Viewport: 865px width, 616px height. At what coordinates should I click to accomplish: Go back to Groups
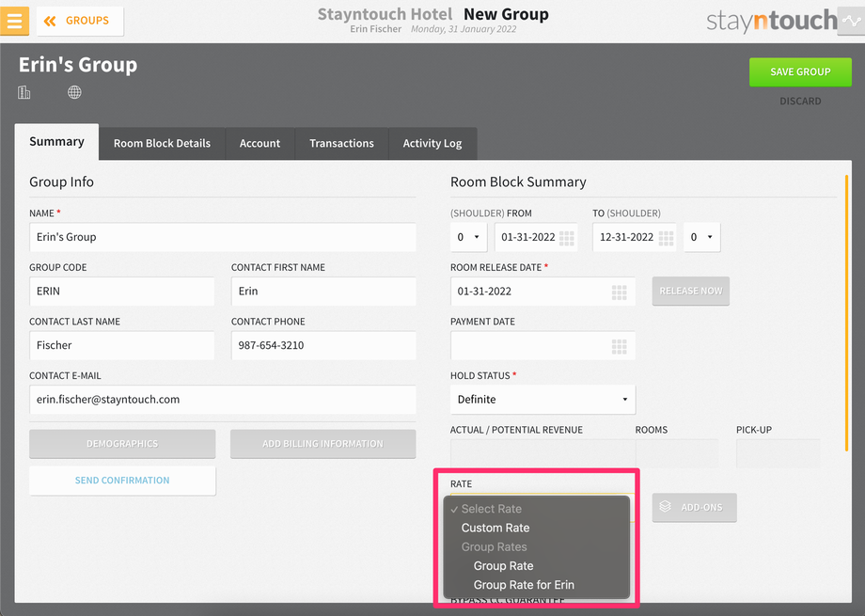[x=80, y=21]
